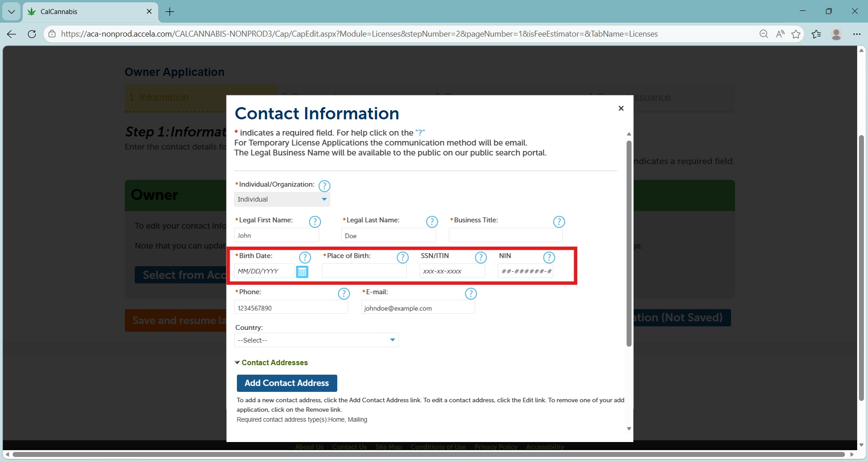The height and width of the screenshot is (461, 868).
Task: Click the browser back arrow
Action: [11, 34]
